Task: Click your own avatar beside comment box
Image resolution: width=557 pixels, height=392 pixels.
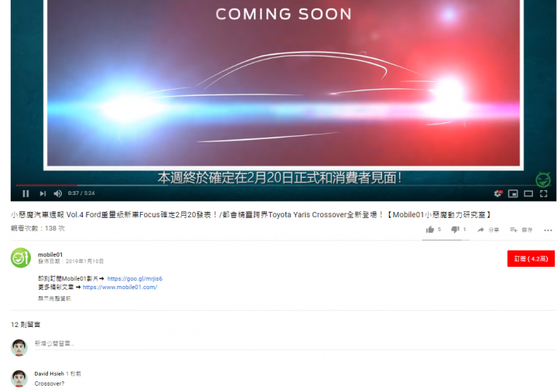Action: [x=19, y=347]
